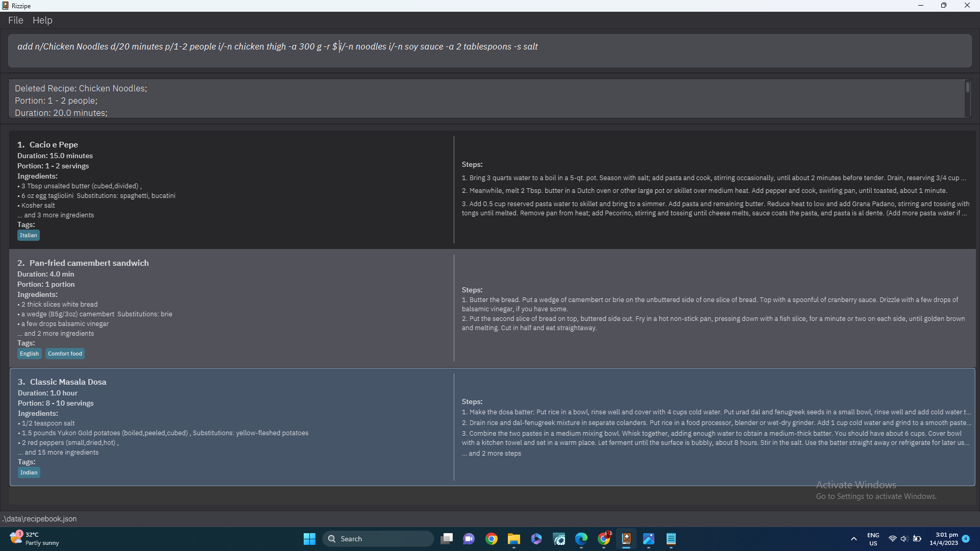Open the volume control in system tray
980x551 pixels.
[904, 539]
